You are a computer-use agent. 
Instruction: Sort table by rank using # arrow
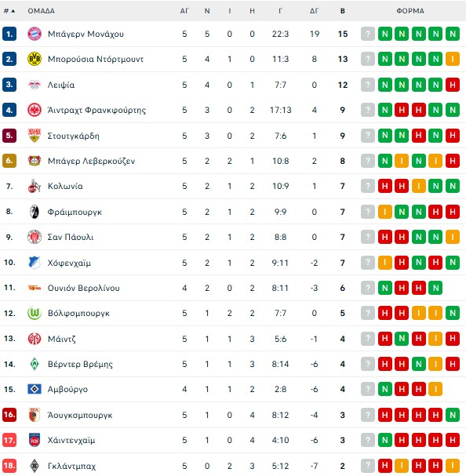click(9, 11)
